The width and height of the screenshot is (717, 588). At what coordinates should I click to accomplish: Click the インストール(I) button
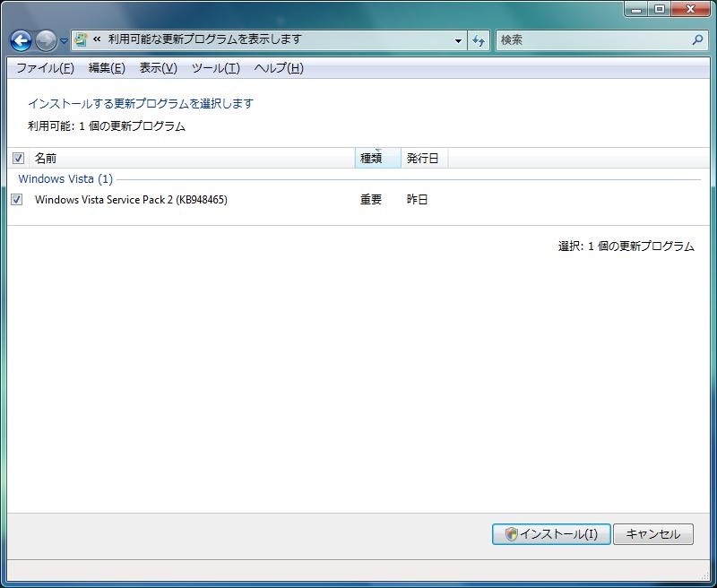[551, 534]
